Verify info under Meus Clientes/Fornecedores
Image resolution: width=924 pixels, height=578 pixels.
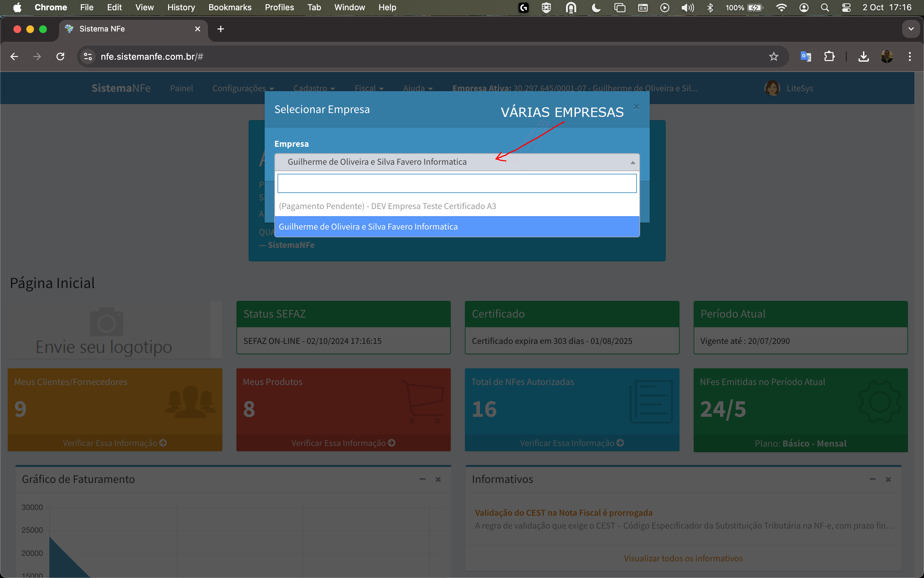click(115, 443)
